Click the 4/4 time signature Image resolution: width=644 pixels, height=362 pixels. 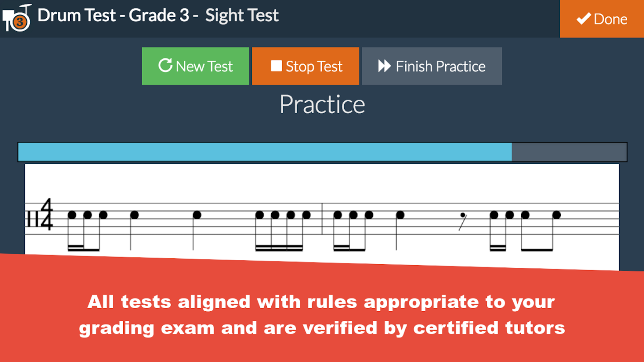(46, 215)
